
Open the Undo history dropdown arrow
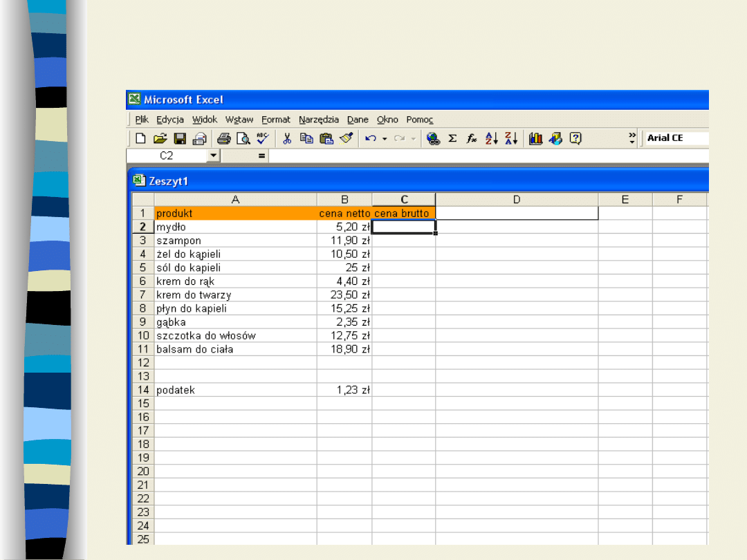tap(384, 138)
